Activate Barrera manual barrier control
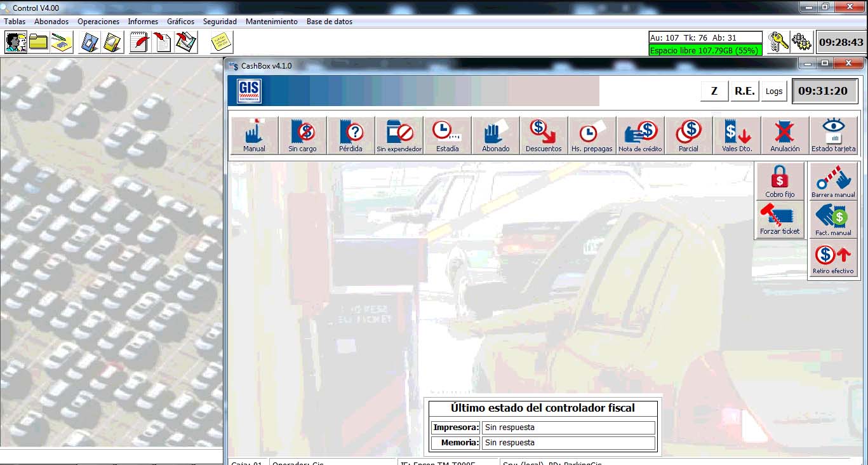This screenshot has width=868, height=465. [x=833, y=181]
